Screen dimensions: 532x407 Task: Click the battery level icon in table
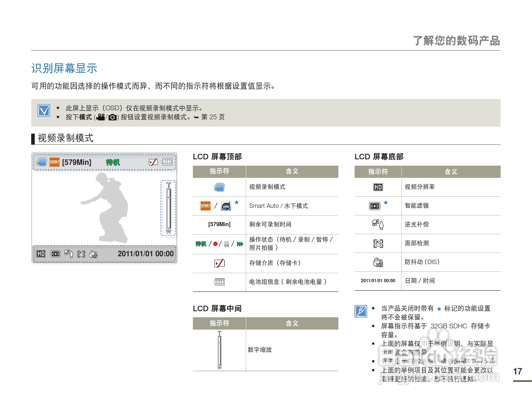pos(219,282)
